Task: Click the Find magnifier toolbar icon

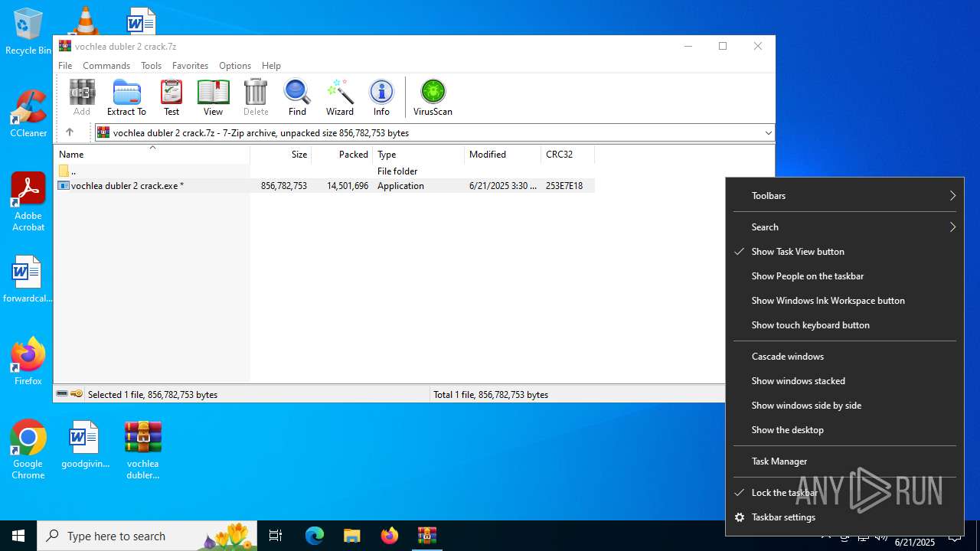Action: [x=297, y=98]
